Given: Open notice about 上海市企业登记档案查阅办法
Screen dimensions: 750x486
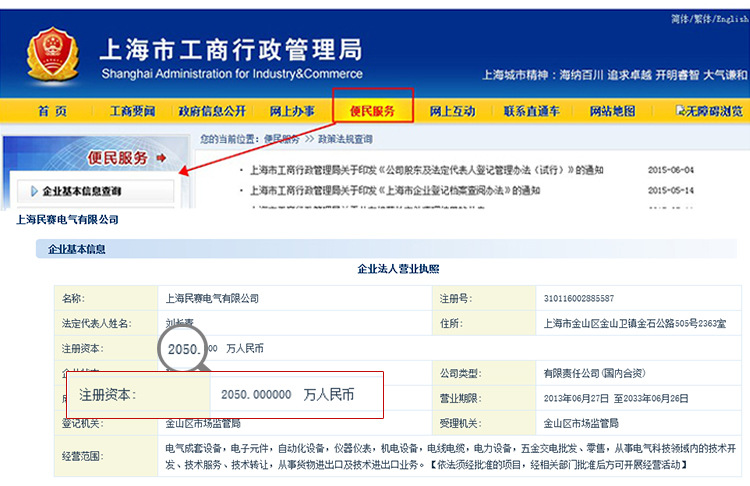Looking at the screenshot, I should (395, 190).
